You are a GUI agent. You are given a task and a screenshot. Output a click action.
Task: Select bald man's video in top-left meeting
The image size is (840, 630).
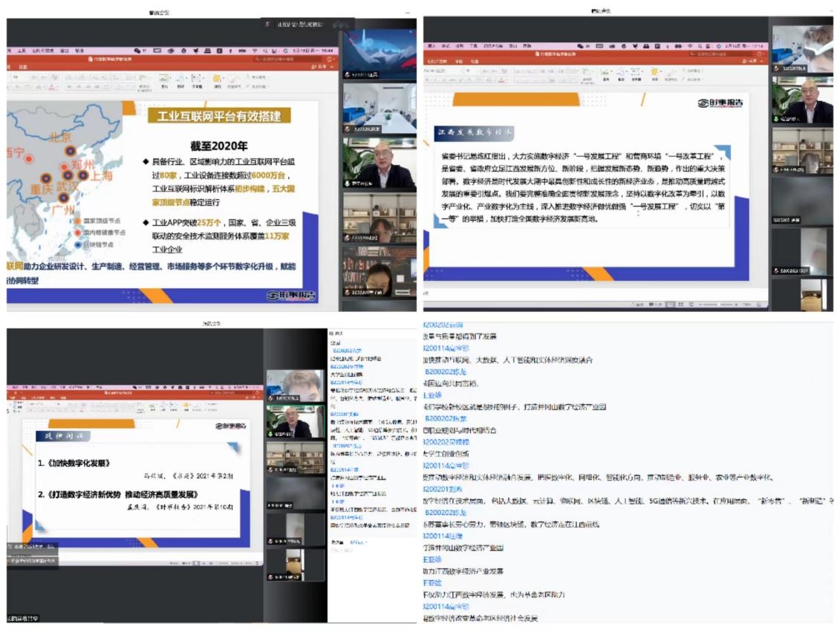[x=380, y=163]
